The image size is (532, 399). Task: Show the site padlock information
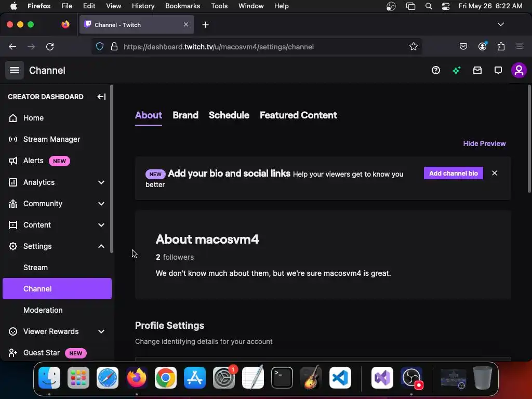click(x=114, y=46)
